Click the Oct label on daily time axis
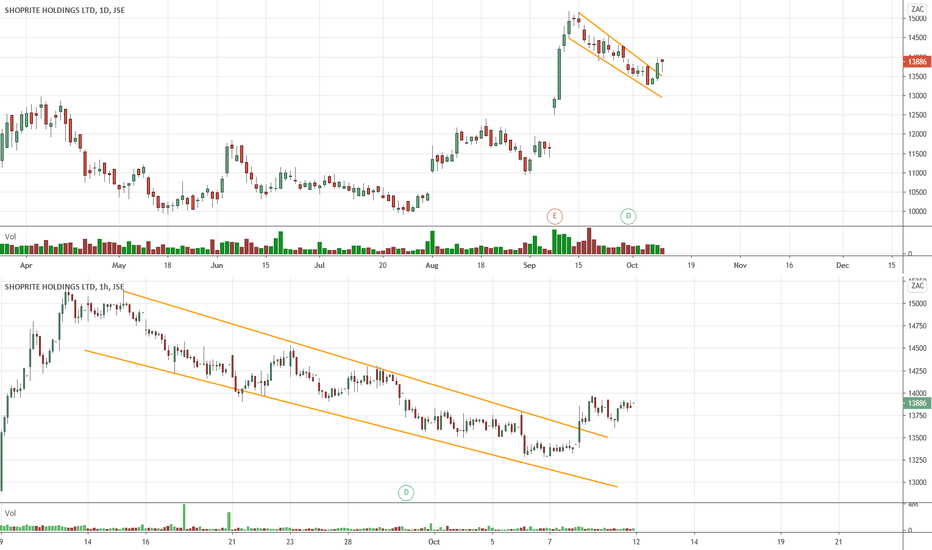 pos(632,265)
